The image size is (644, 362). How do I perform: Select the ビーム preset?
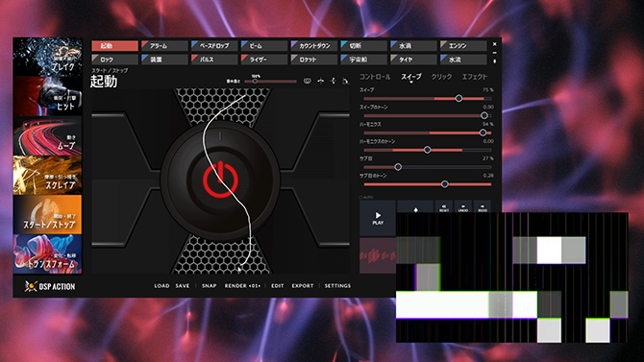pyautogui.click(x=264, y=45)
